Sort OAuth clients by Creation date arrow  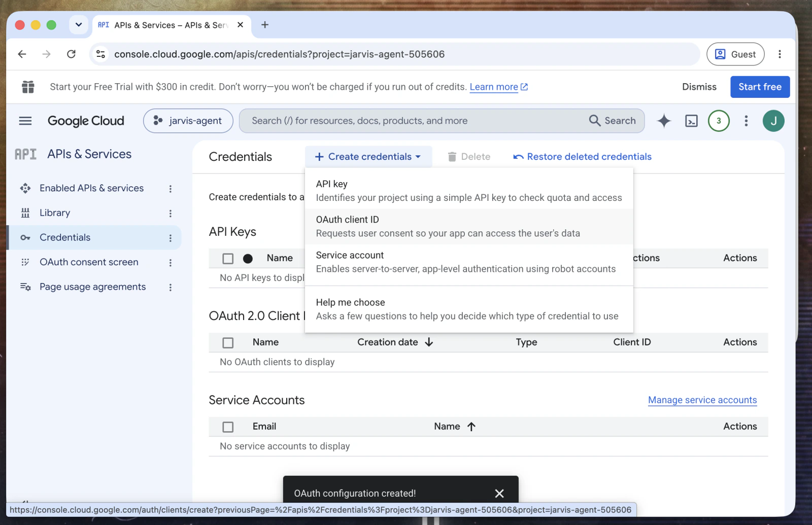tap(429, 342)
